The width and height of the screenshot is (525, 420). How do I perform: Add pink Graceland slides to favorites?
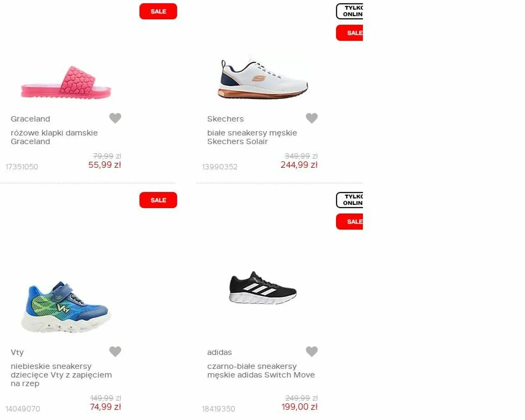click(115, 118)
